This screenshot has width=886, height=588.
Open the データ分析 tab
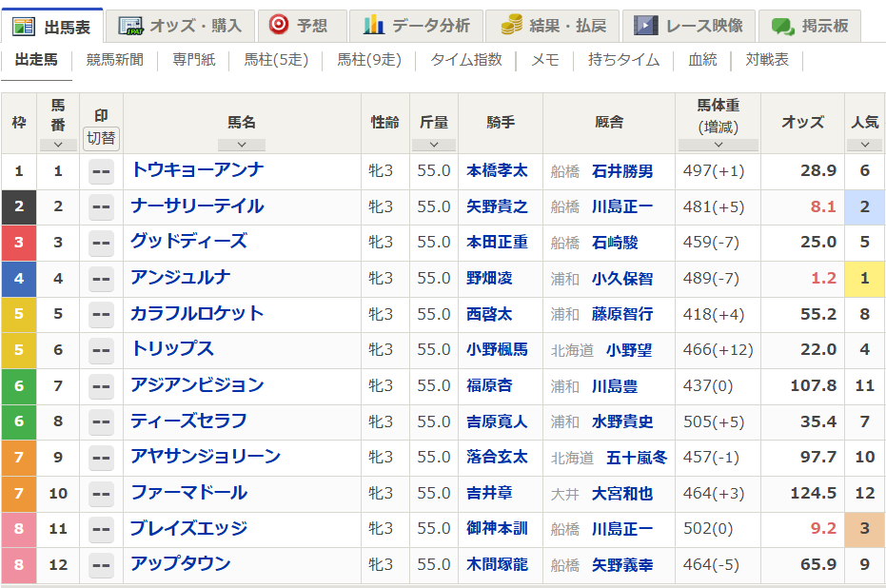[x=417, y=26]
